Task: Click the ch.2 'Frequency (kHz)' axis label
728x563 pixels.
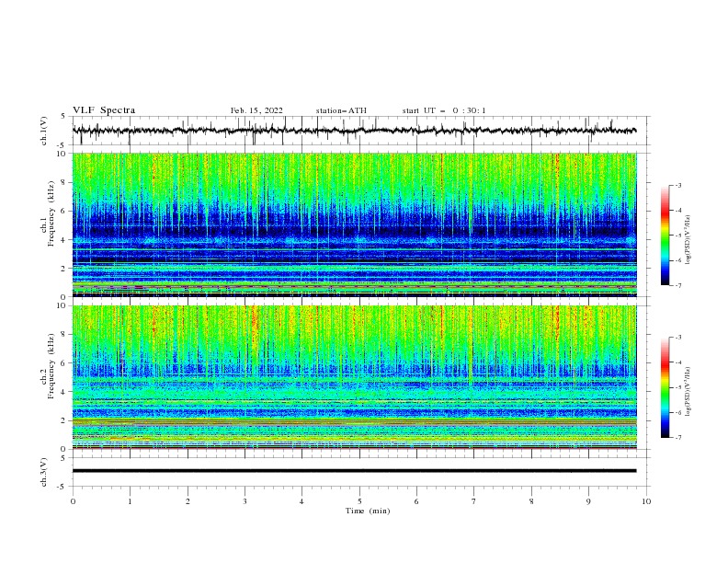Action: (51, 366)
